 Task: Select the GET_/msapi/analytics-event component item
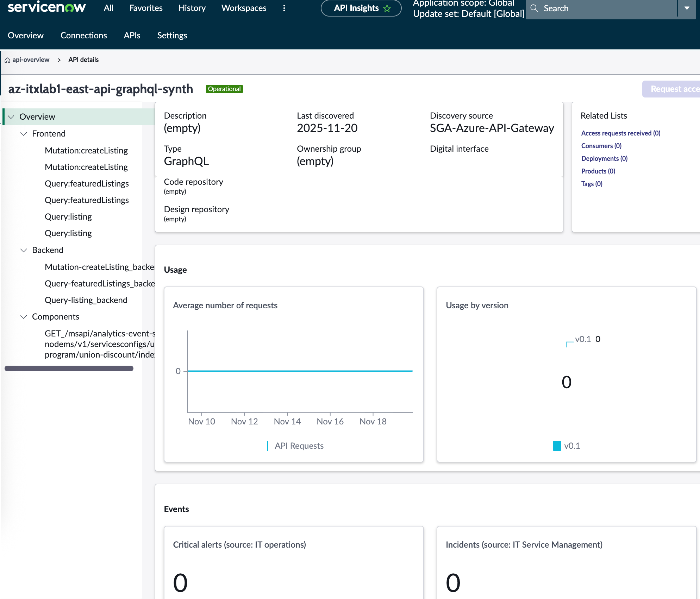pos(100,344)
